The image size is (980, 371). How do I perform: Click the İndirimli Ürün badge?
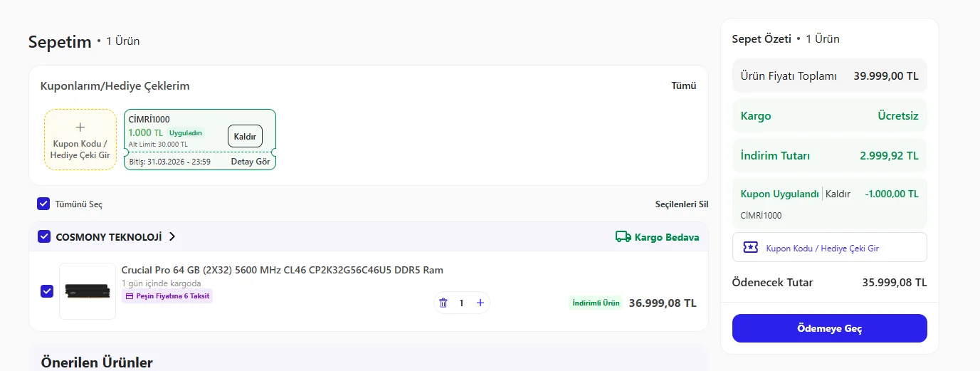596,303
